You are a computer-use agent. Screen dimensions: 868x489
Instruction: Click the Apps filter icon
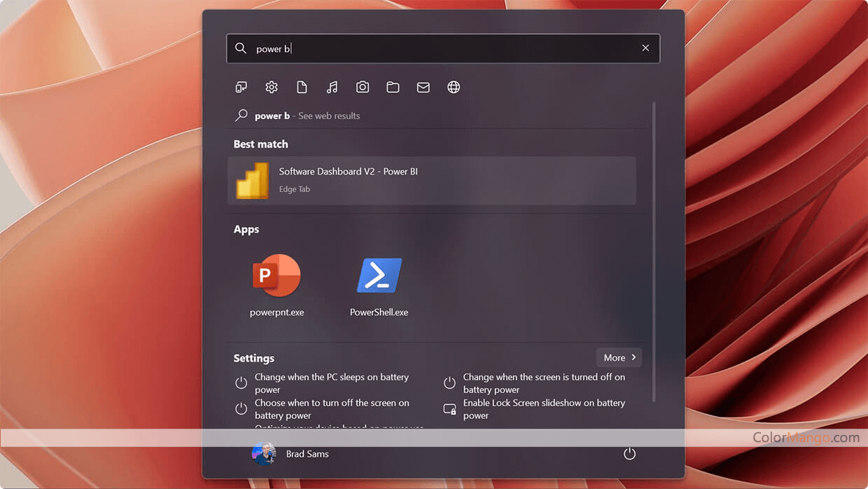tap(241, 88)
